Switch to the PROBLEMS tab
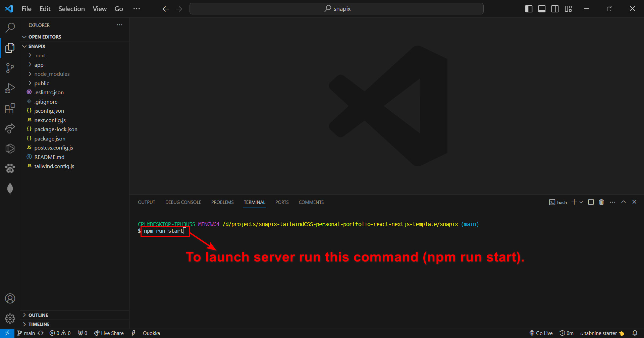The height and width of the screenshot is (338, 644). click(222, 202)
